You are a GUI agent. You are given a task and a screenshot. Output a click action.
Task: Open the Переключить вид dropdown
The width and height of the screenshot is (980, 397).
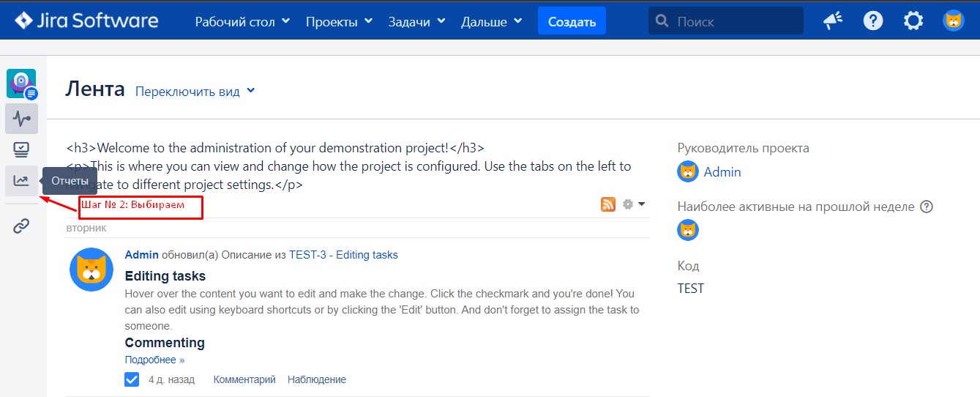pyautogui.click(x=195, y=92)
